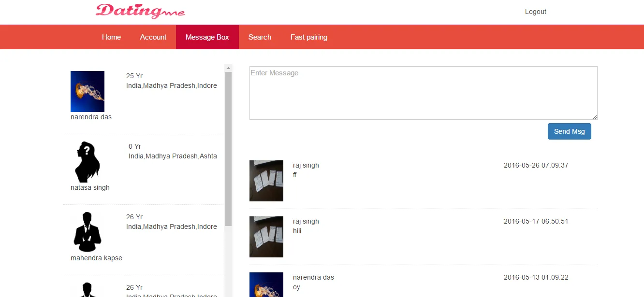
Task: Select the narendra das contact name
Action: (x=91, y=117)
